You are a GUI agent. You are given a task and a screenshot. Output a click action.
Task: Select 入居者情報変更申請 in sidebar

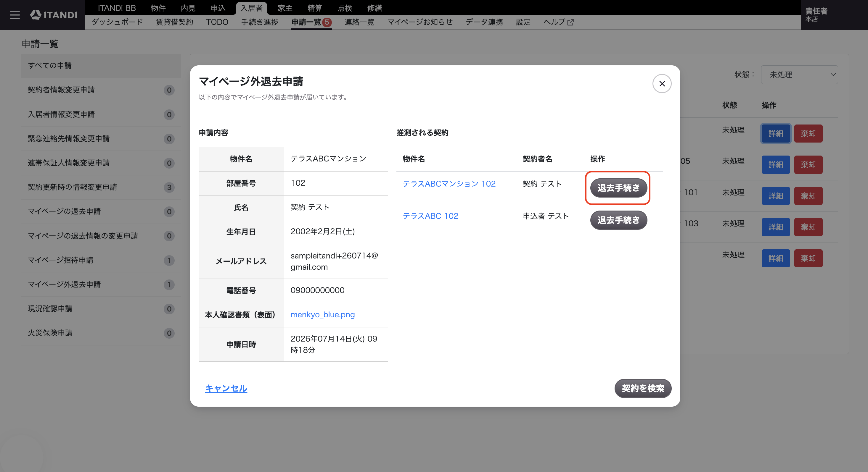coord(101,114)
